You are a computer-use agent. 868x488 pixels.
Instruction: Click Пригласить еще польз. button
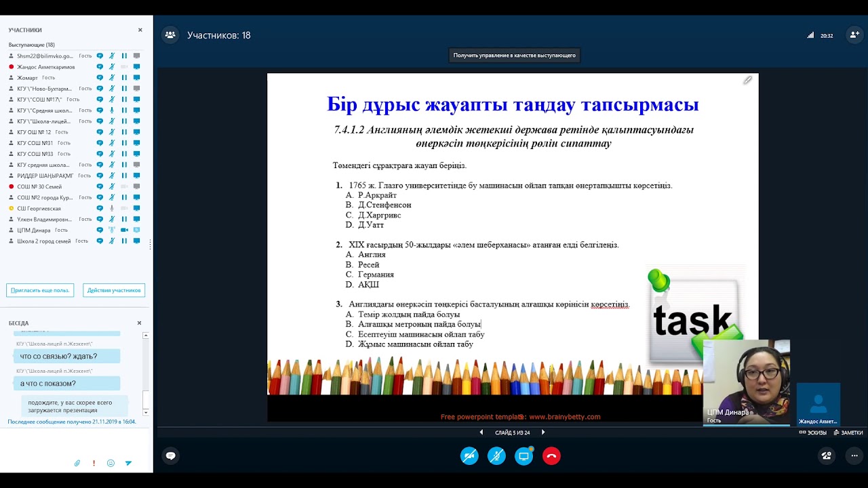pyautogui.click(x=40, y=290)
